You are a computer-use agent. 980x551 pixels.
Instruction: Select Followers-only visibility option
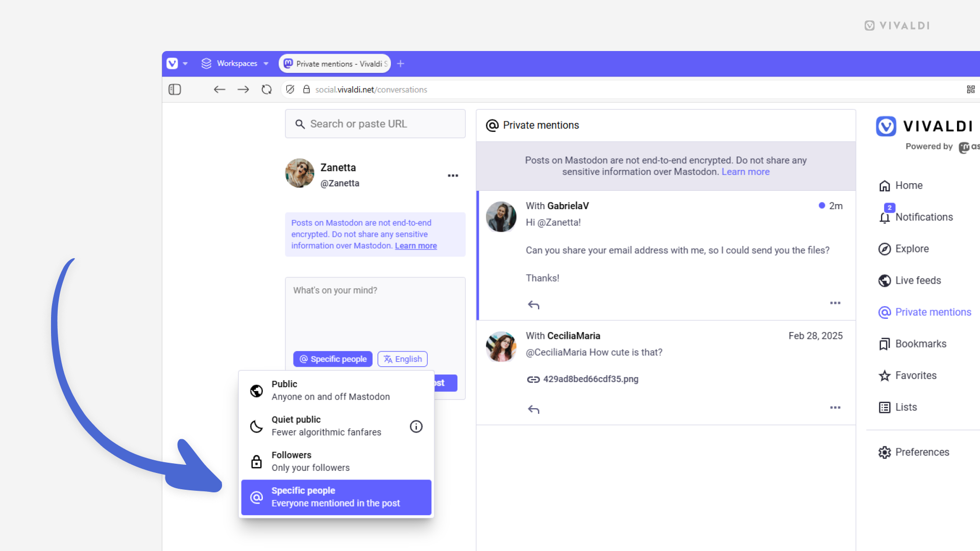336,462
